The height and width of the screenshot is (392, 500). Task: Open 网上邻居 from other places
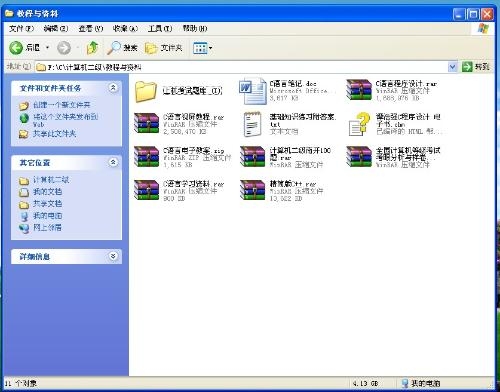point(47,228)
